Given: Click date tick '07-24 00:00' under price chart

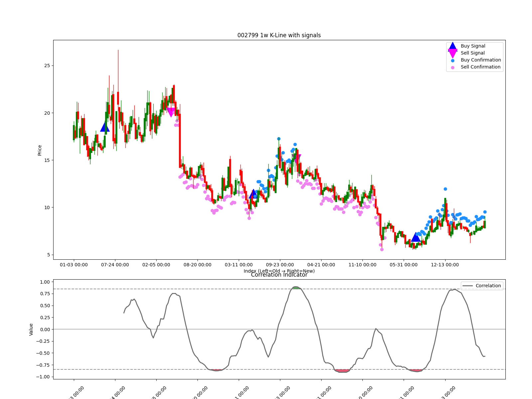Looking at the screenshot, I should click(x=115, y=265).
